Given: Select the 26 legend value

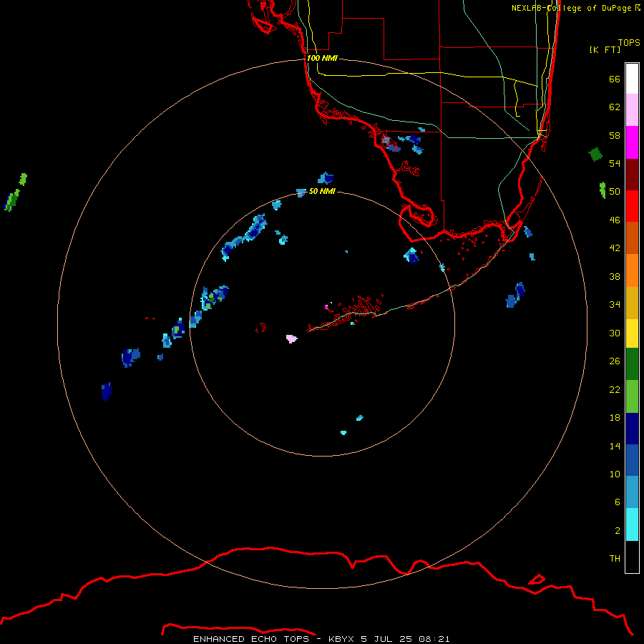Looking at the screenshot, I should click(x=615, y=361).
